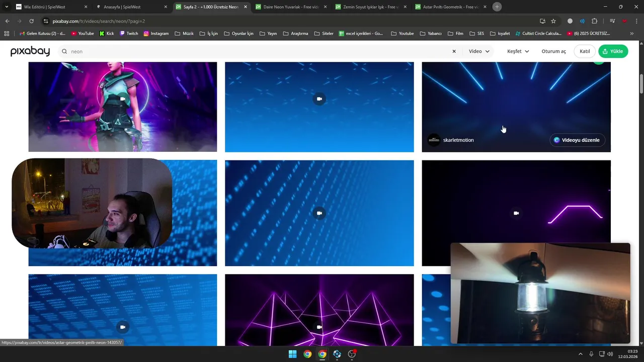This screenshot has height=362, width=644.
Task: Open the Film bookmark folder
Action: [x=455, y=33]
